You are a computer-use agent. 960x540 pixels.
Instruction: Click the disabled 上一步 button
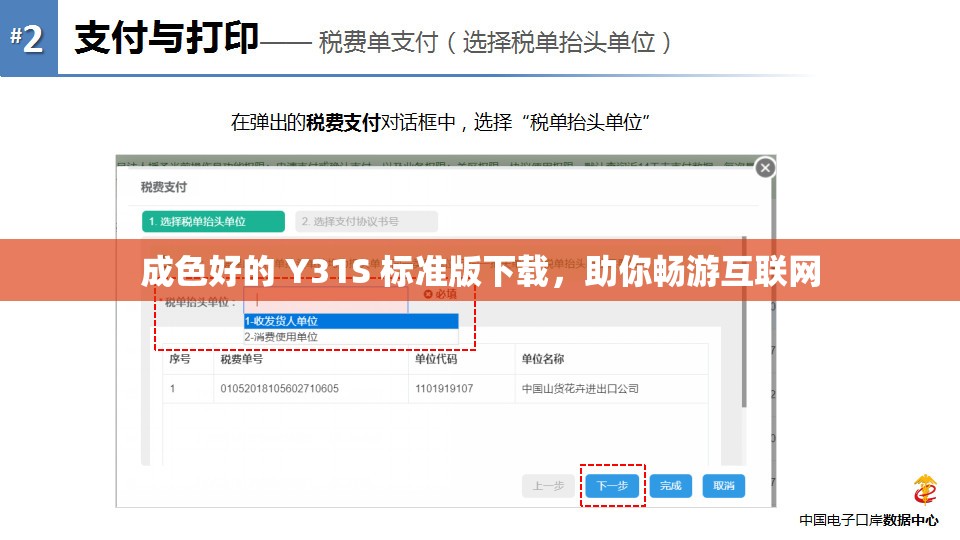pyautogui.click(x=548, y=486)
